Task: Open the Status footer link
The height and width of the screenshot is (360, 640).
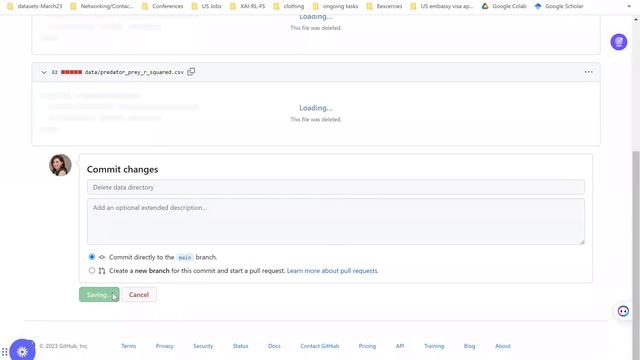Action: click(240, 346)
